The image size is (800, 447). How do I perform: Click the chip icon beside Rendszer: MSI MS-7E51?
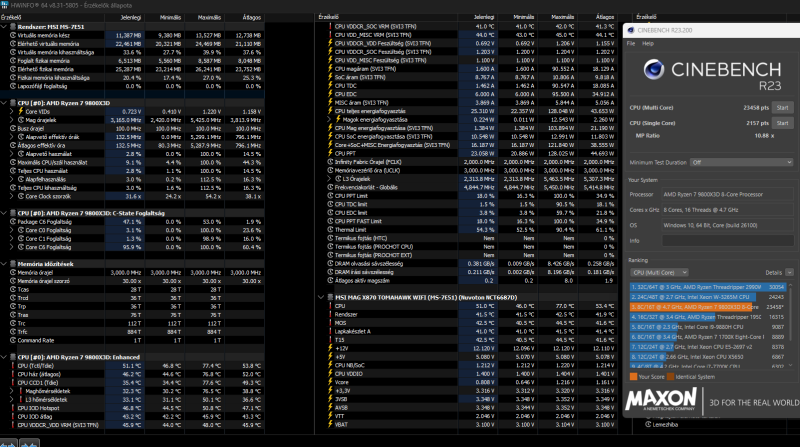(13, 27)
